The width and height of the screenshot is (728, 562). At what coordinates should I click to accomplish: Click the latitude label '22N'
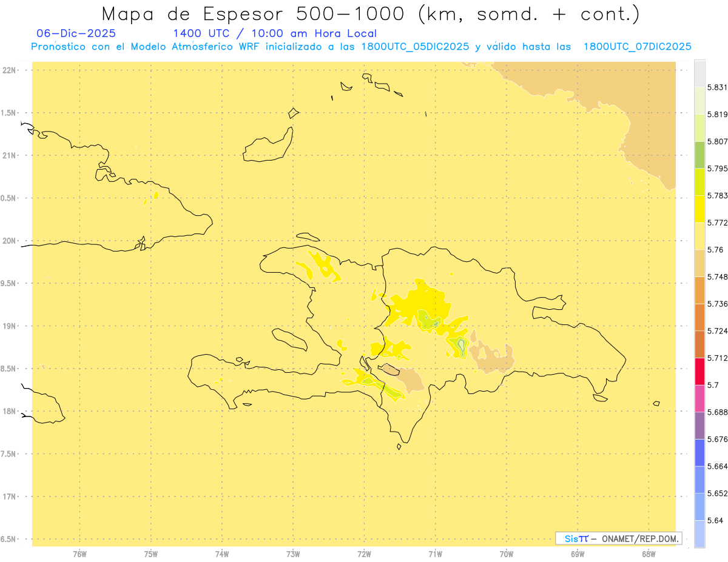(x=8, y=70)
